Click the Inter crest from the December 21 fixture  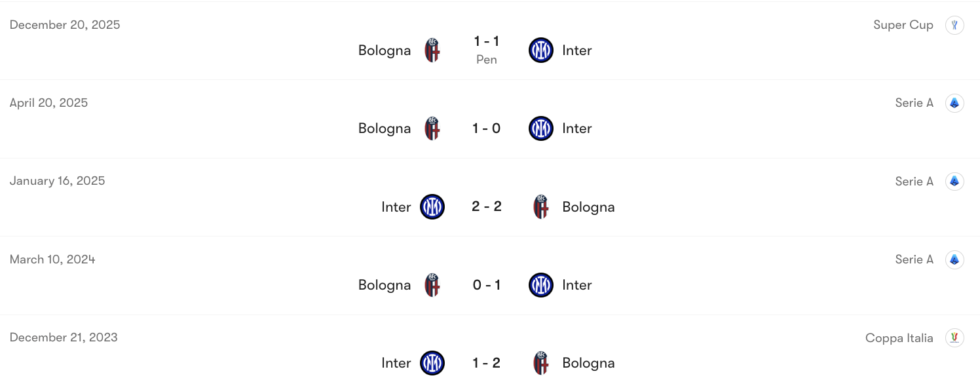(432, 363)
